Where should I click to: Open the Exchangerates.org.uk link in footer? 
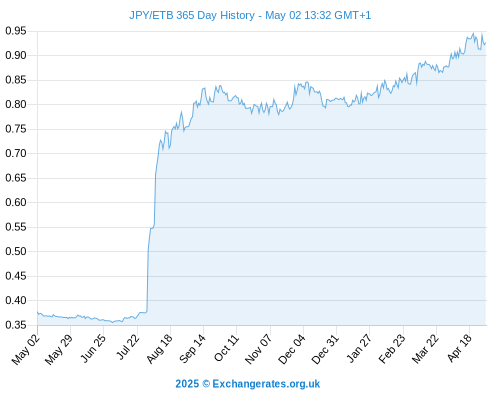266,384
